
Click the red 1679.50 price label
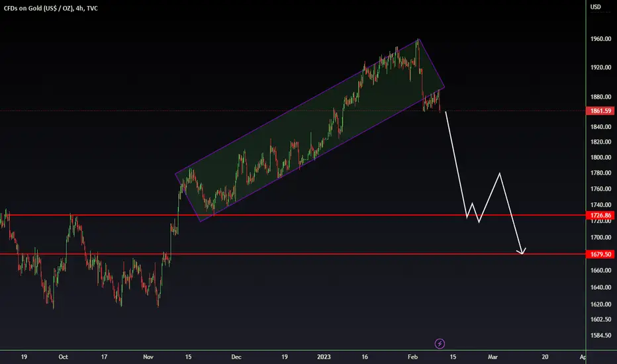(600, 254)
